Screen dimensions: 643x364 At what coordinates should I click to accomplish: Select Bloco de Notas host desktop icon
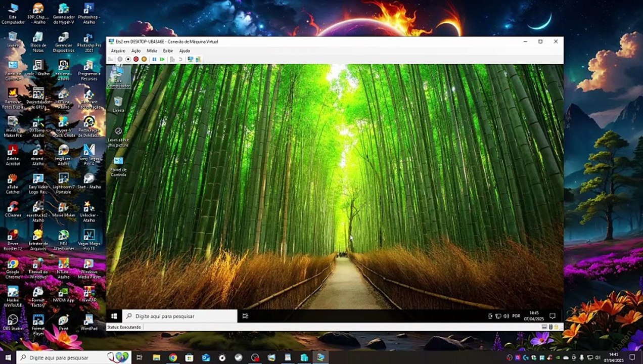tap(38, 42)
